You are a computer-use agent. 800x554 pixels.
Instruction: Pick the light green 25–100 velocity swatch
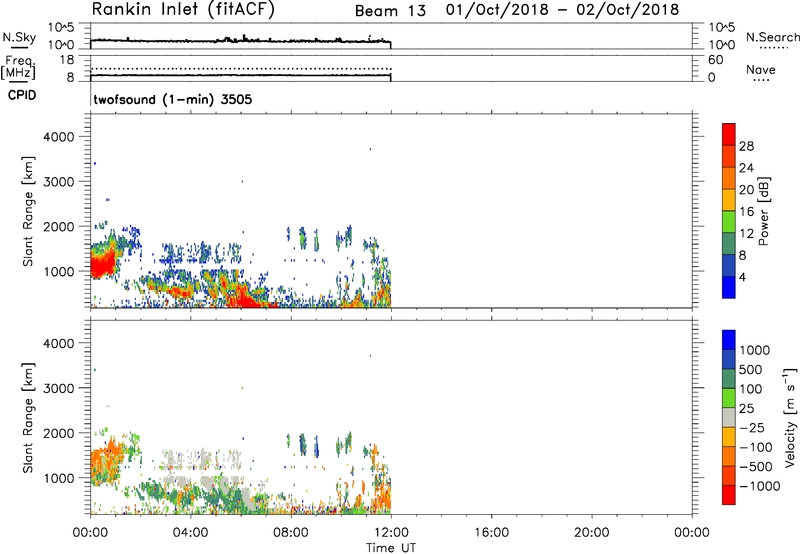click(x=729, y=398)
